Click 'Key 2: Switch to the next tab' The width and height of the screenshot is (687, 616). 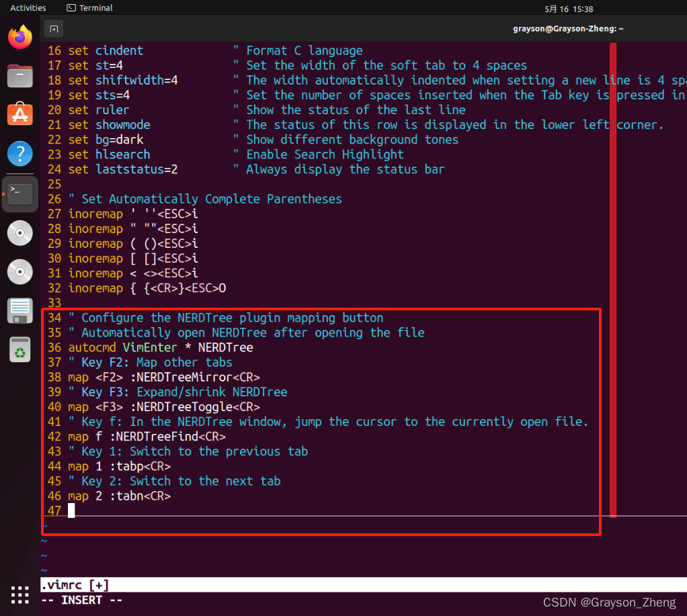[181, 482]
